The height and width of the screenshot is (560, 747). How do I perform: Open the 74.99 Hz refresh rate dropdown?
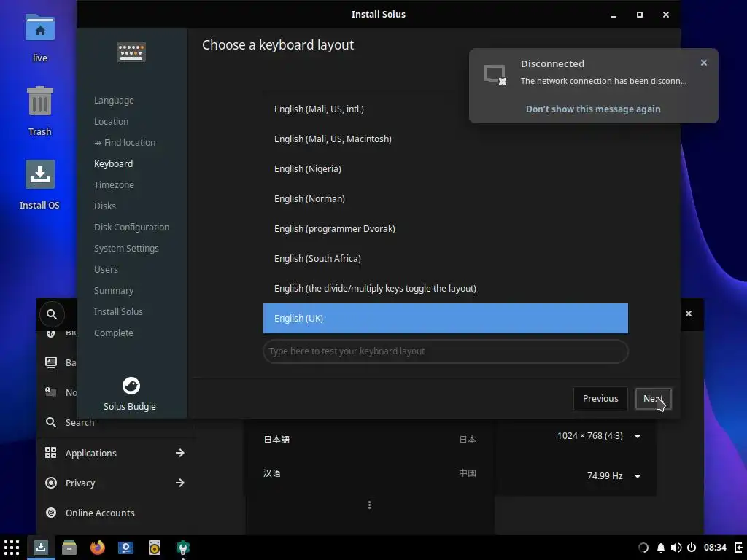[614, 476]
